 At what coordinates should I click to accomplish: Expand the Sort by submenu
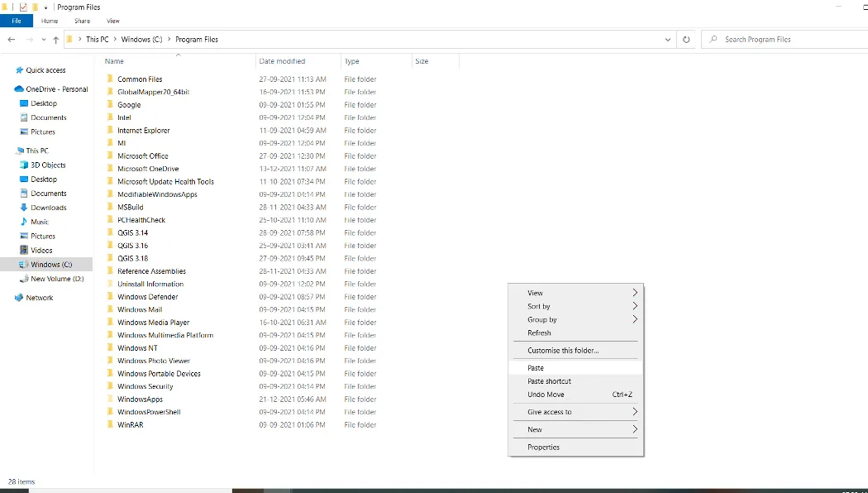click(635, 306)
